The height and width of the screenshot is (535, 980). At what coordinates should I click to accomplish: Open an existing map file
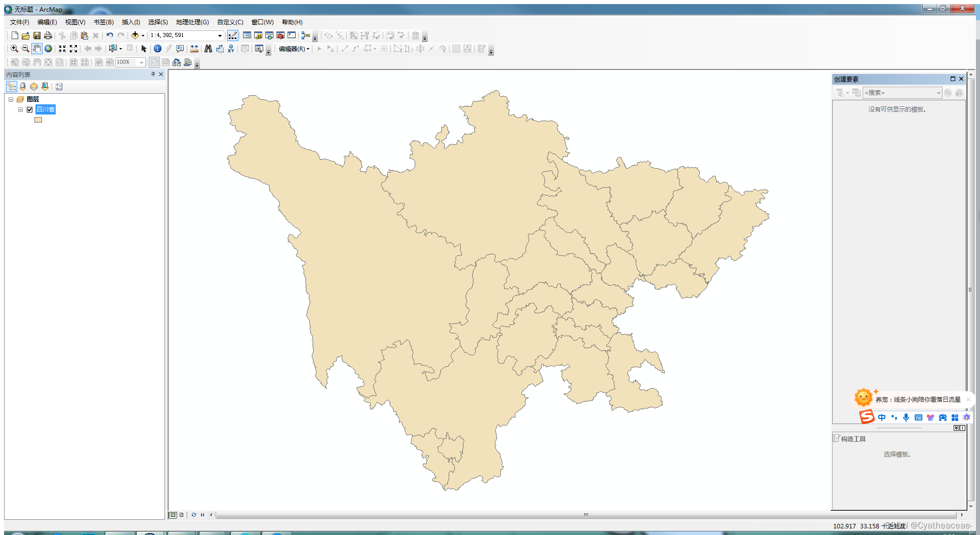[26, 35]
